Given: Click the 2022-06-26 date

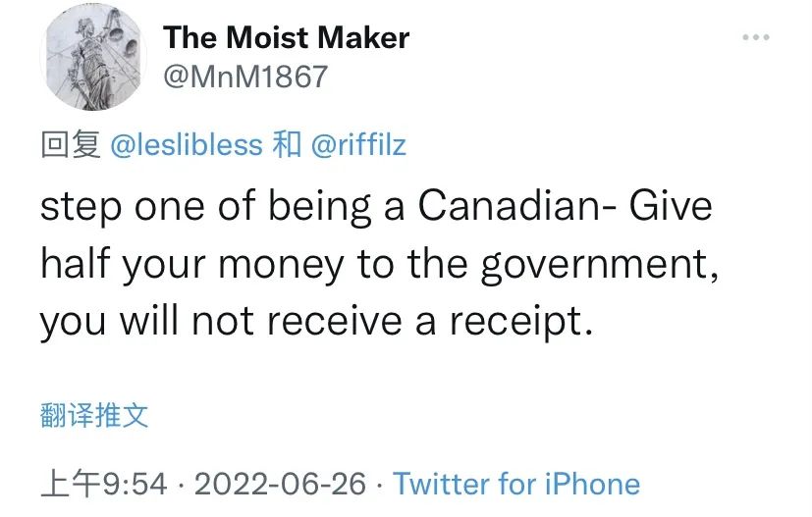Looking at the screenshot, I should [280, 484].
